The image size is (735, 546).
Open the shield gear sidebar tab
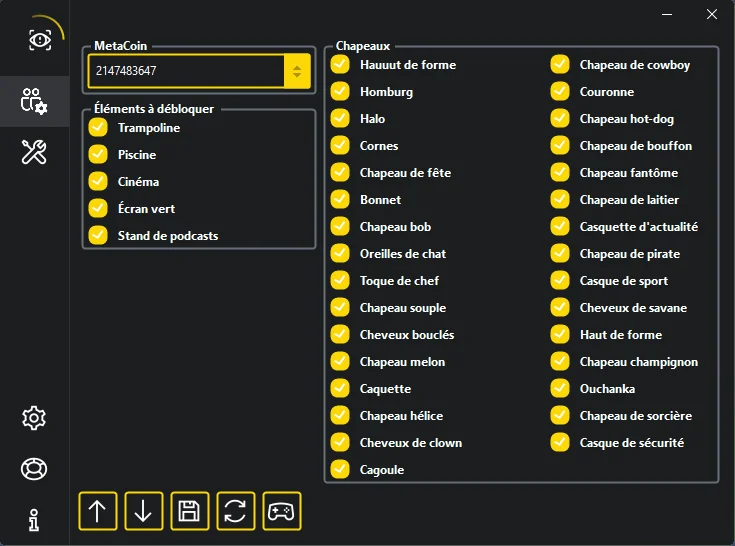click(34, 101)
